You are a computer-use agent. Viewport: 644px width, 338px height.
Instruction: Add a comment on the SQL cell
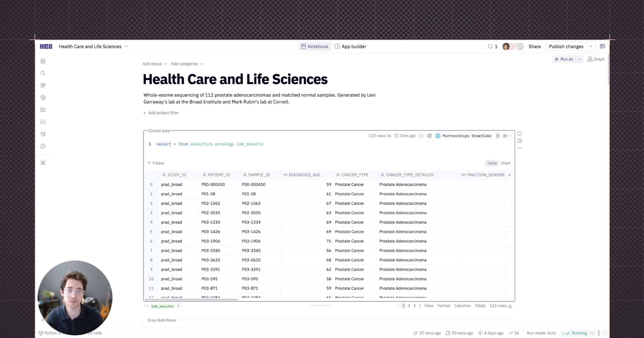point(519,134)
